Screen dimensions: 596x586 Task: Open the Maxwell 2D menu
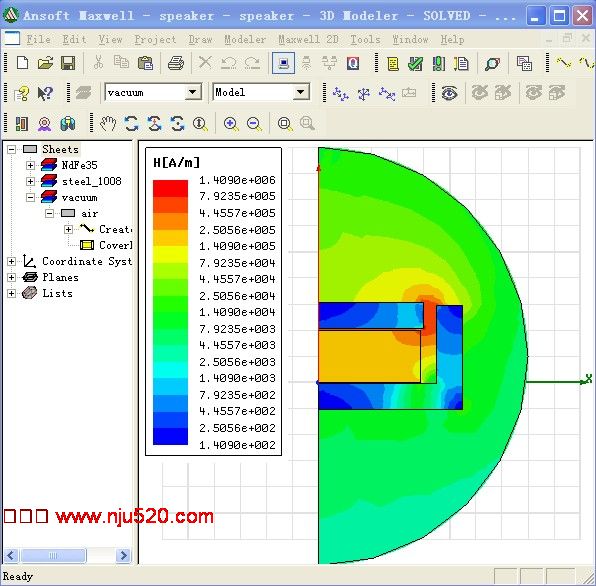tap(308, 40)
